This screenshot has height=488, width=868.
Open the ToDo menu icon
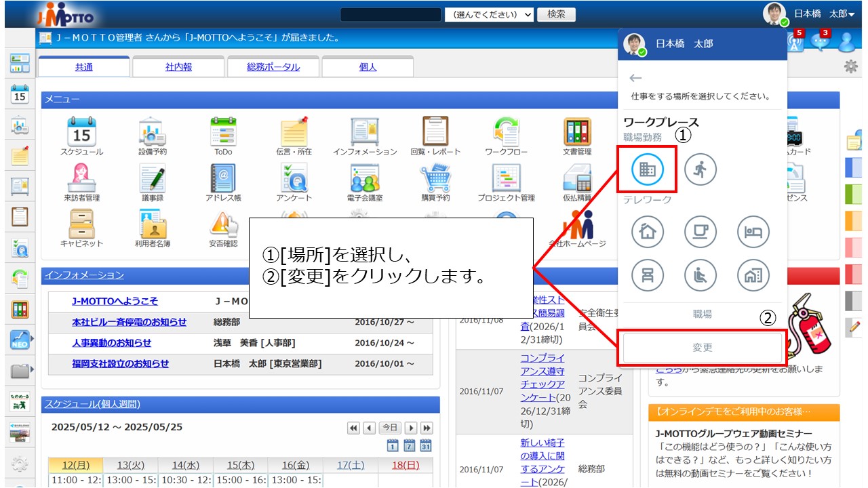223,131
